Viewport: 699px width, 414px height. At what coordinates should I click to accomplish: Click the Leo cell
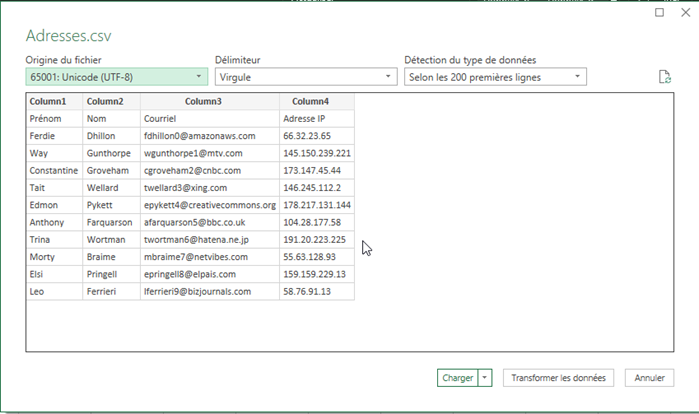point(54,291)
